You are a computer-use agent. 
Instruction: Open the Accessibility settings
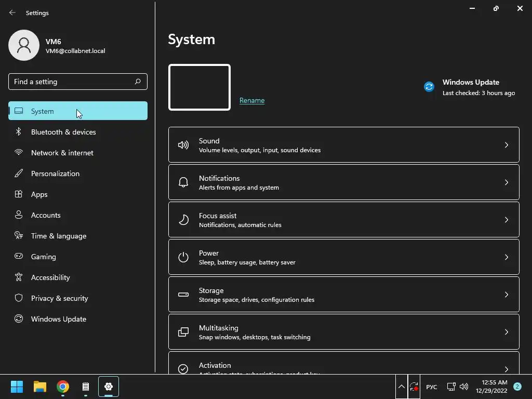click(x=78, y=277)
